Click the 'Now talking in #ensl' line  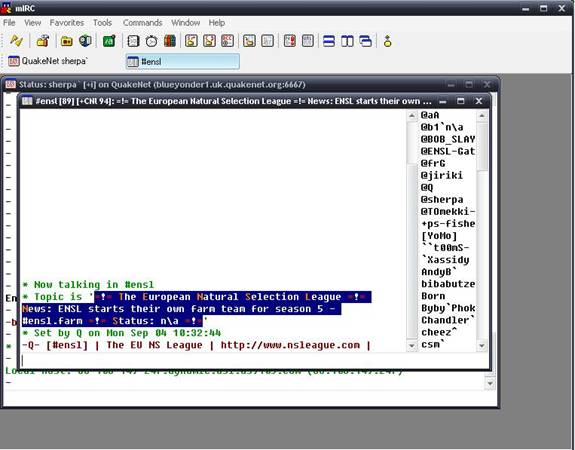pyautogui.click(x=88, y=285)
